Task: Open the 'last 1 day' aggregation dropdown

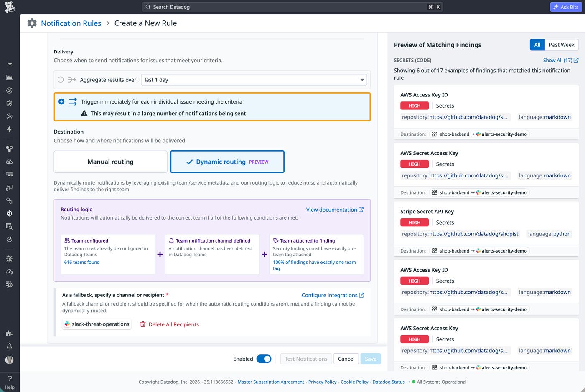Action: pyautogui.click(x=254, y=80)
